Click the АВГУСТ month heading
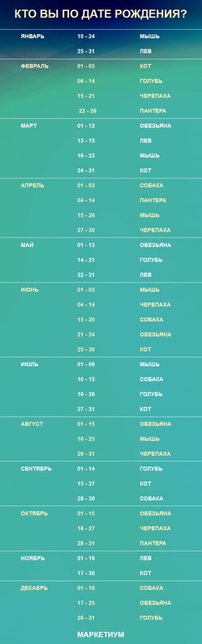 (x=32, y=424)
